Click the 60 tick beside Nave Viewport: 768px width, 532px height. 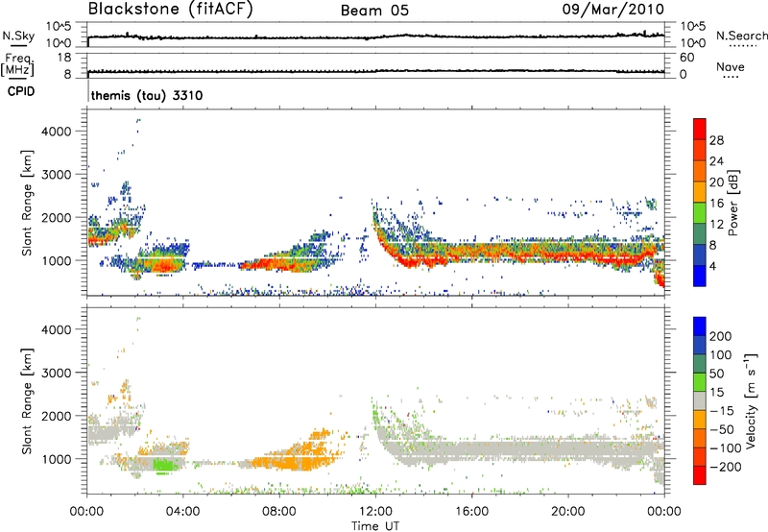686,58
